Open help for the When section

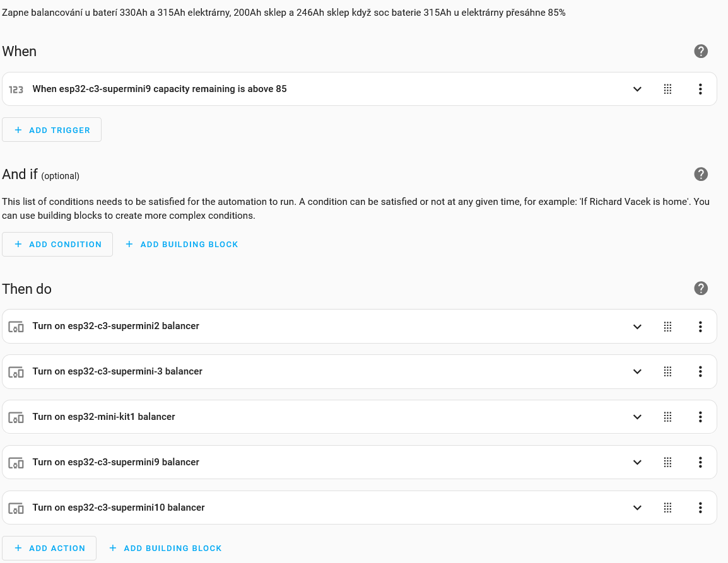point(701,52)
